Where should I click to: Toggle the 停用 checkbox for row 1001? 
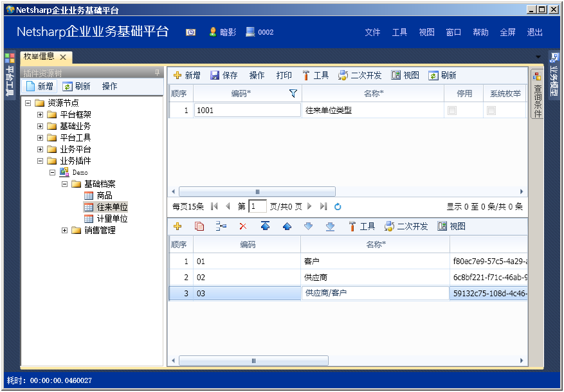(x=452, y=111)
